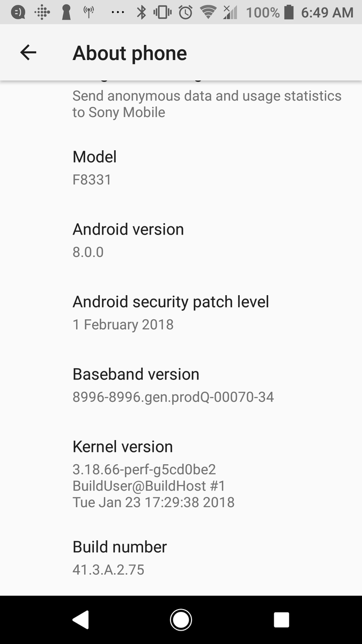Select the Baseband version item
Image resolution: width=362 pixels, height=644 pixels.
click(181, 385)
